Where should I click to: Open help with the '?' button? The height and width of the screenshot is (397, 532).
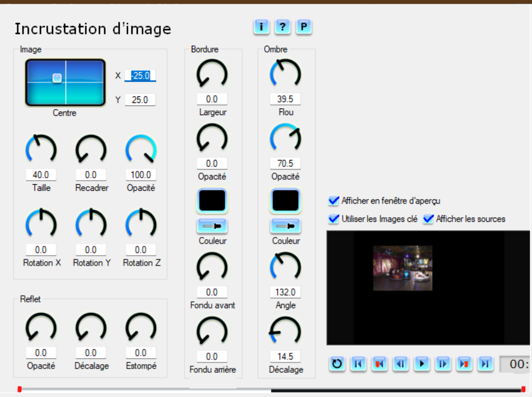pos(282,27)
